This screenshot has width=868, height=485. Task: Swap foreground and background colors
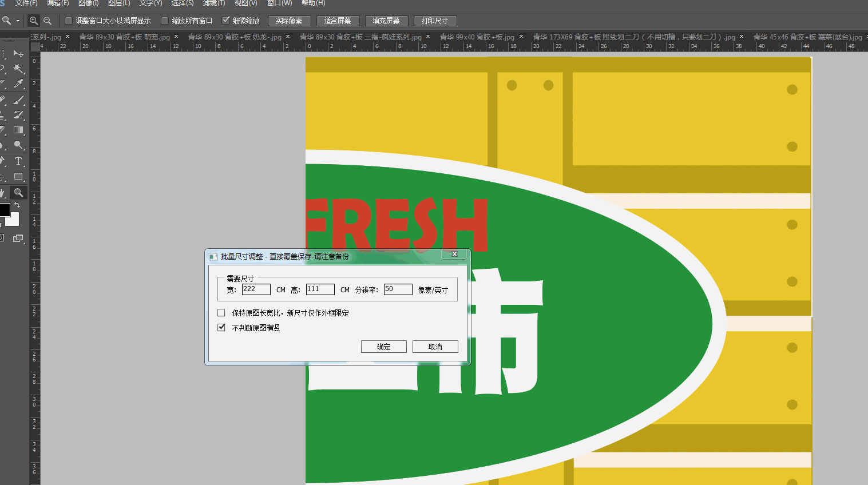(x=17, y=205)
